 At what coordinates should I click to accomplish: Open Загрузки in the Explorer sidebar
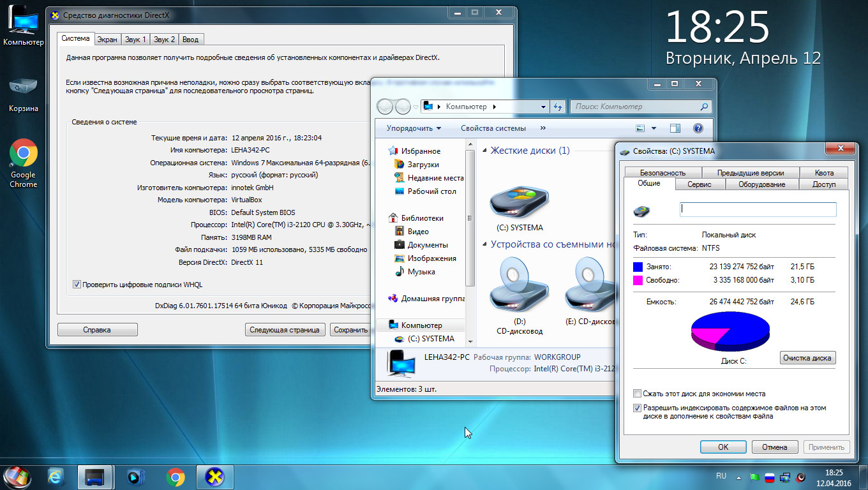[x=423, y=165]
